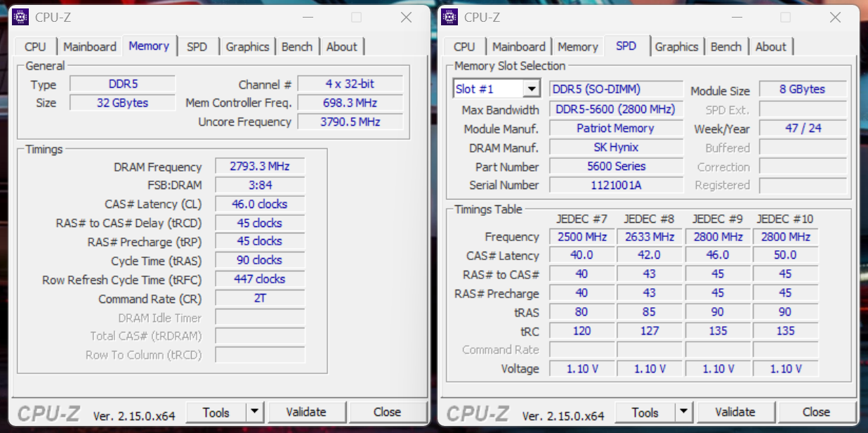Select the 1121001A Serial Number value
This screenshot has height=433, width=868.
pos(616,186)
